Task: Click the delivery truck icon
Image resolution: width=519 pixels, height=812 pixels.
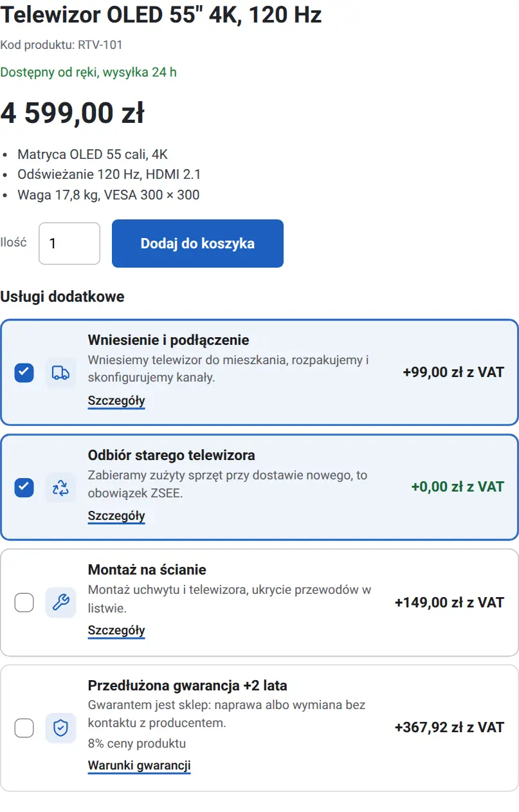Action: pos(60,373)
